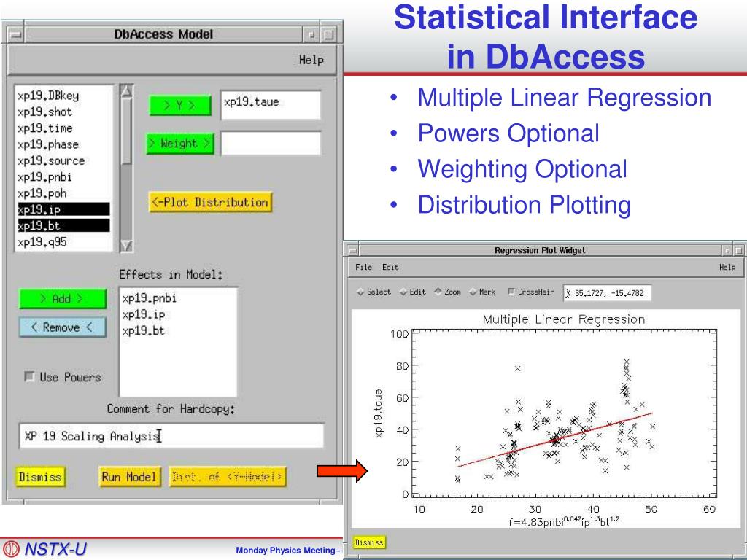Select xp19.poh in the variable list

coord(64,193)
